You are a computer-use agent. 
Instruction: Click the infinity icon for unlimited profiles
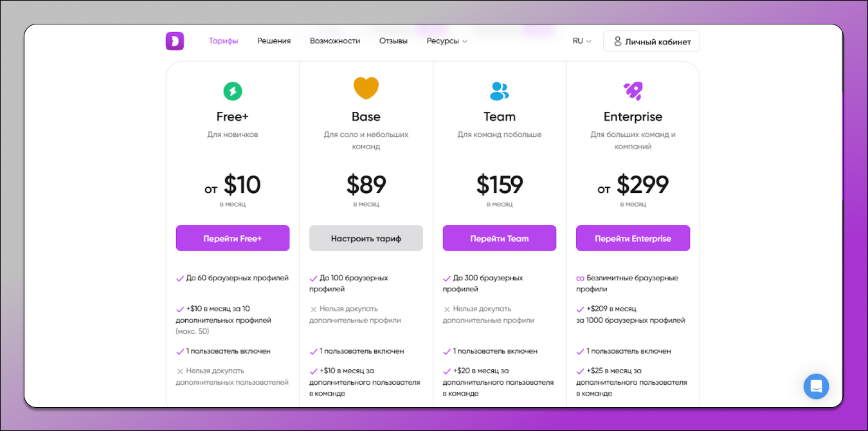click(580, 279)
